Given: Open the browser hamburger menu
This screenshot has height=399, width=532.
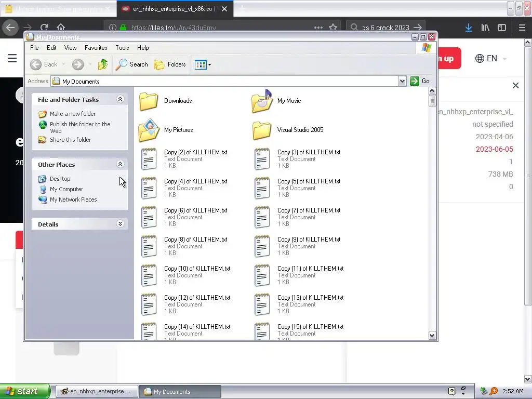Looking at the screenshot, I should (x=522, y=28).
